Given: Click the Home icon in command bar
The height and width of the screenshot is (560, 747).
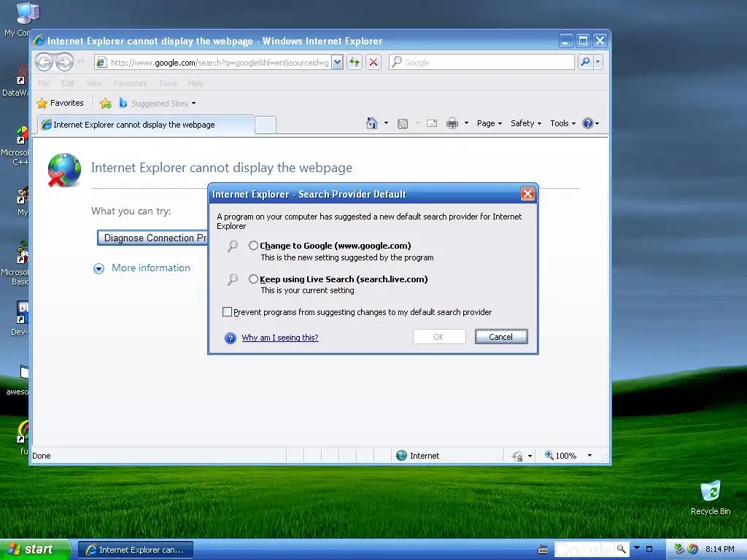Looking at the screenshot, I should click(x=371, y=123).
